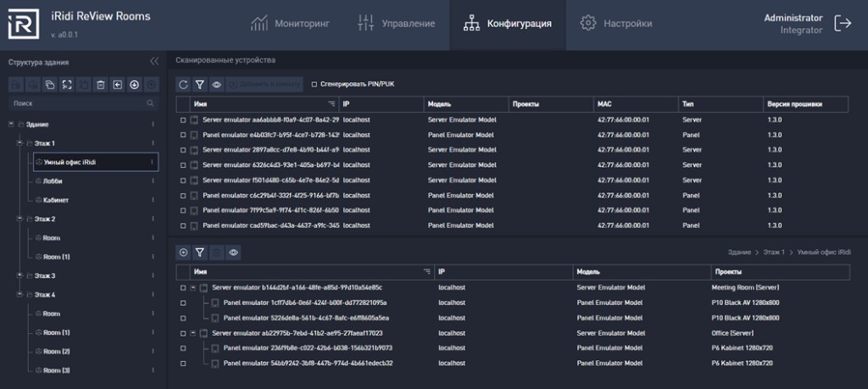Click copy icon in building structure toolbar
Screen dimensions: 868x389
[50, 85]
